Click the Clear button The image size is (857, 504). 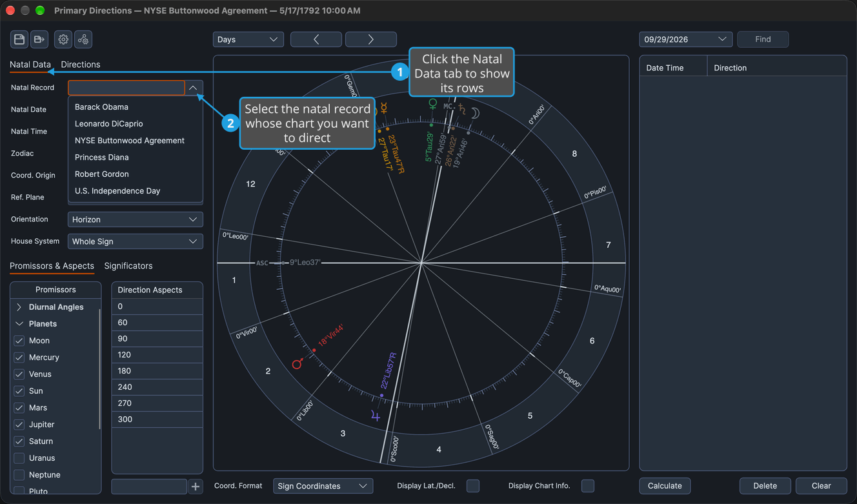click(x=821, y=486)
